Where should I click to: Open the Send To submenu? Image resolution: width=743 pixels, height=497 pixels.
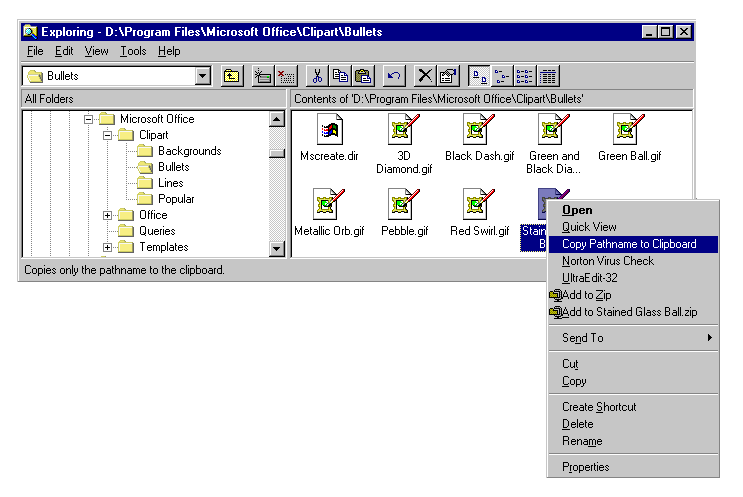tap(633, 338)
